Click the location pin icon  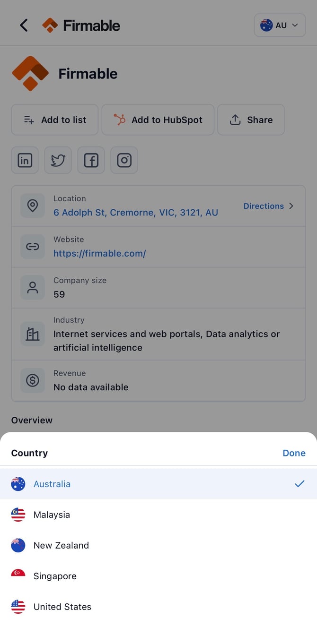33,206
